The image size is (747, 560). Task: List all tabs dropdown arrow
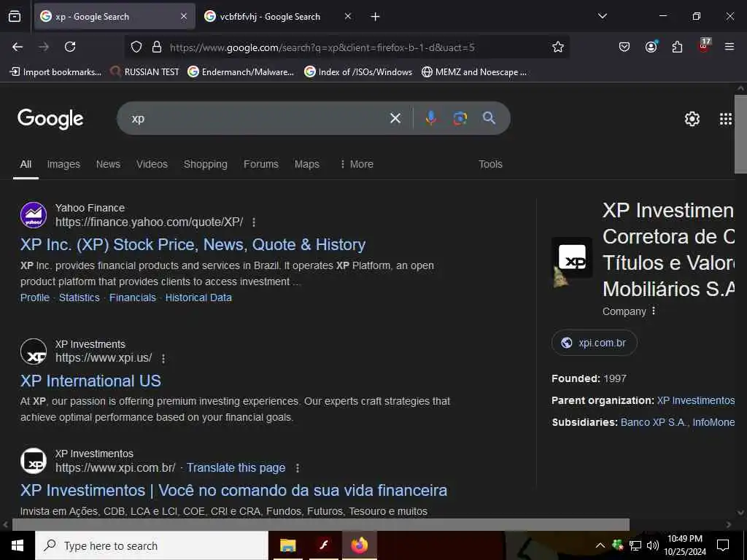tap(602, 16)
